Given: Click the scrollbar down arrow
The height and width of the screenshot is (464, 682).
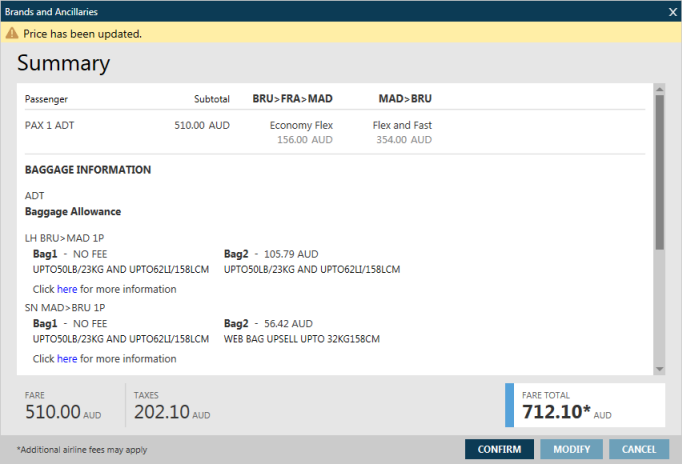Looking at the screenshot, I should point(658,369).
